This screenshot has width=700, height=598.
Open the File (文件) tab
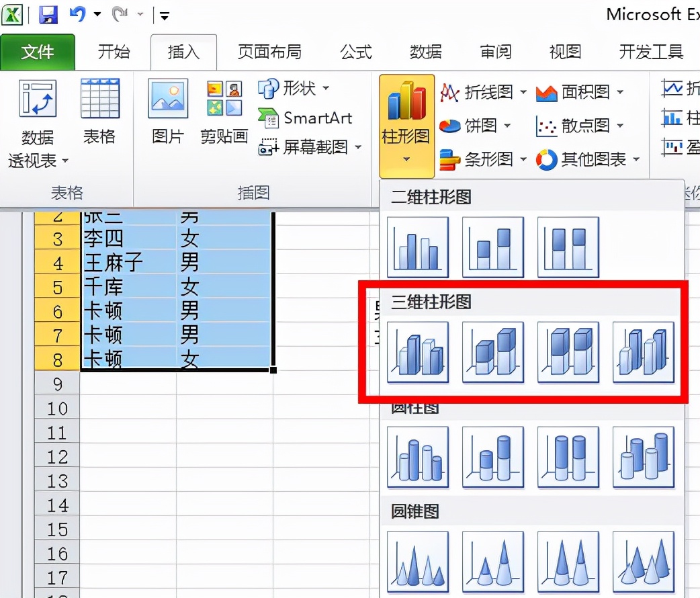[38, 51]
